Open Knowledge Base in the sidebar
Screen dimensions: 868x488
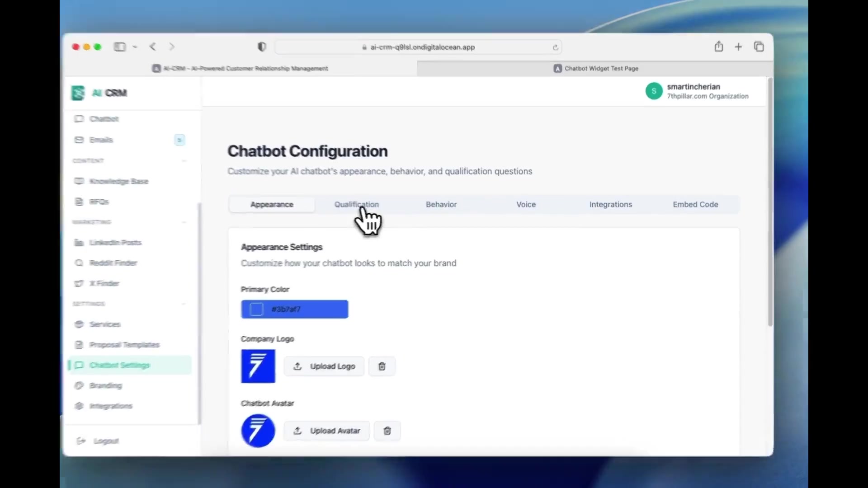point(118,181)
